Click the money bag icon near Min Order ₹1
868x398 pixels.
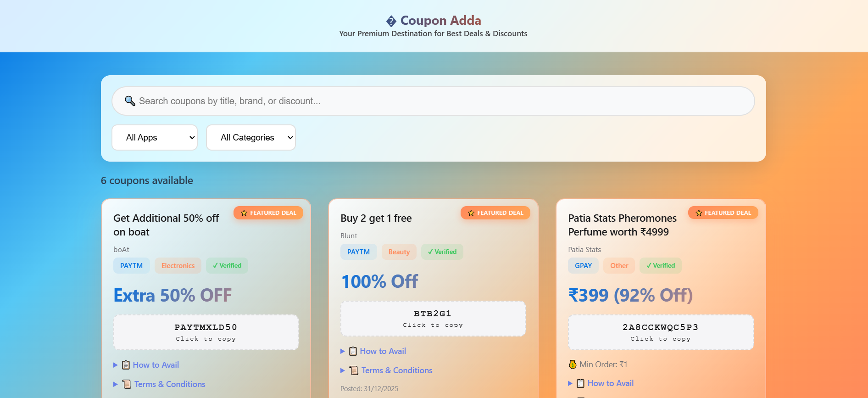coord(572,364)
